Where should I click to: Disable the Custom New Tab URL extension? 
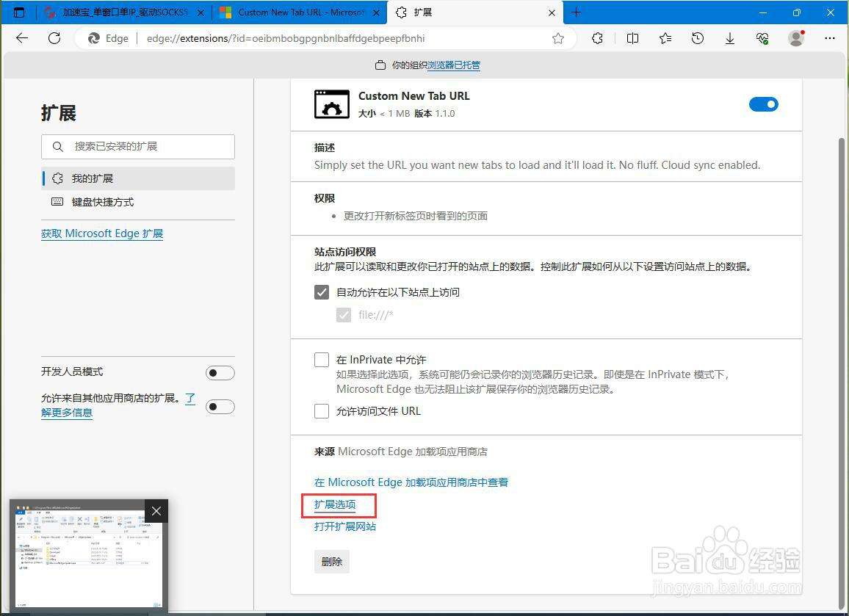[x=764, y=104]
